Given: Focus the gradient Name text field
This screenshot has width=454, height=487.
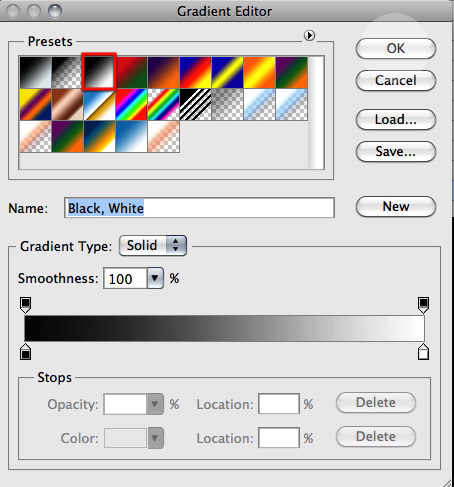Looking at the screenshot, I should coord(199,208).
